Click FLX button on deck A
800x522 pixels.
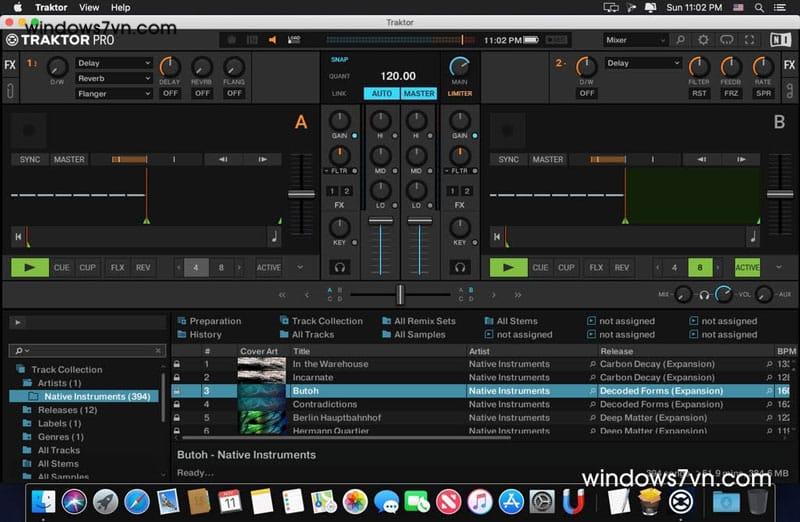[117, 267]
